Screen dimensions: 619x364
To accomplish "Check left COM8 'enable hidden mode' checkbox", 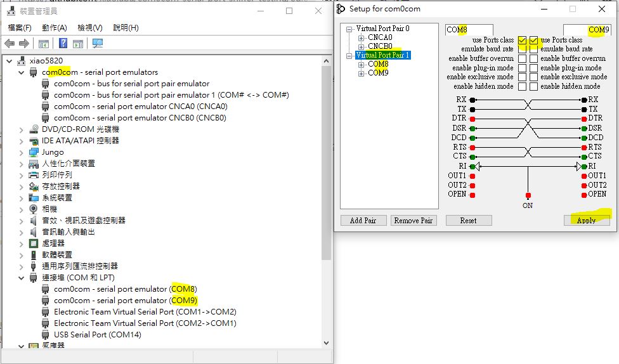I will point(523,86).
